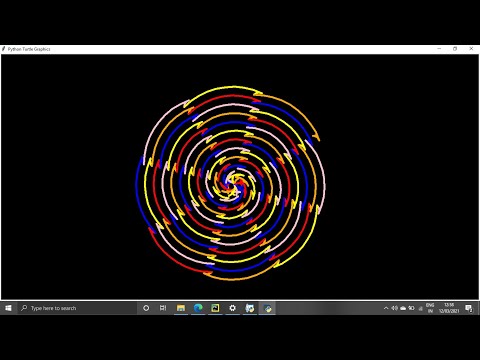Click the OneDrive cloud tray icon

point(403,308)
